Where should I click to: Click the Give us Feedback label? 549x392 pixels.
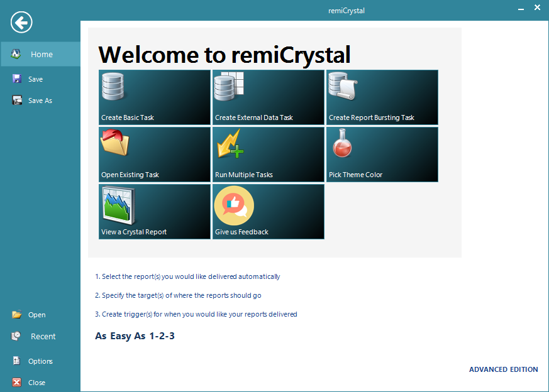point(241,232)
